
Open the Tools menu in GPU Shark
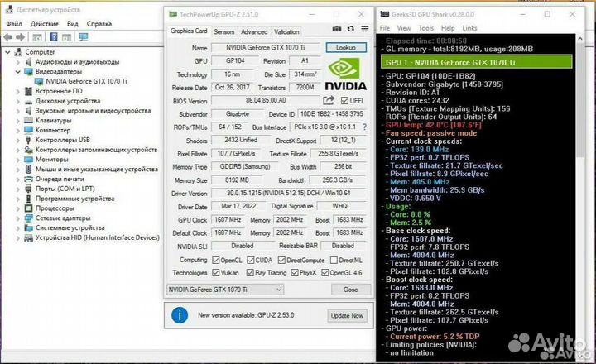[426, 28]
